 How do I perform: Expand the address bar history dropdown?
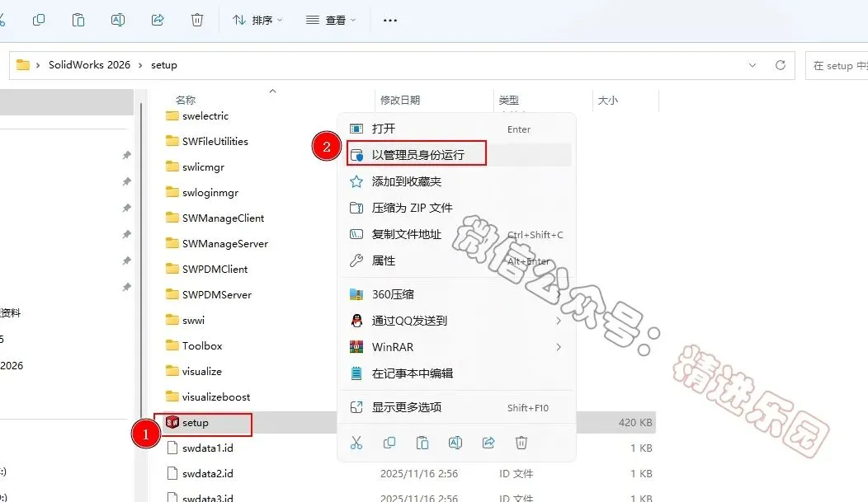(x=752, y=65)
